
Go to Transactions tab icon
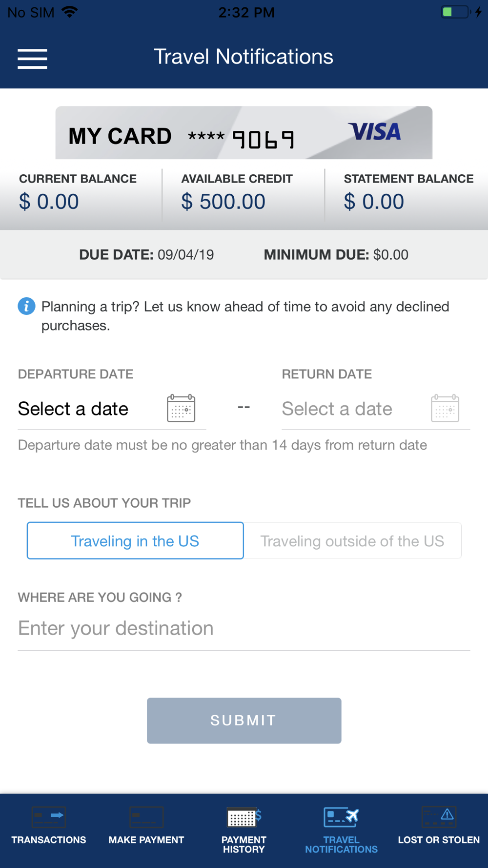click(49, 817)
